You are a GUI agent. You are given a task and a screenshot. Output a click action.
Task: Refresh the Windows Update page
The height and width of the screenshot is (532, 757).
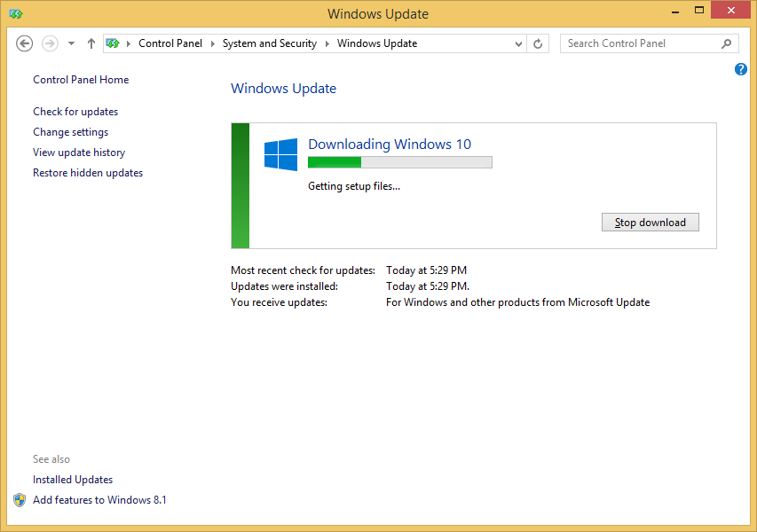[x=538, y=44]
